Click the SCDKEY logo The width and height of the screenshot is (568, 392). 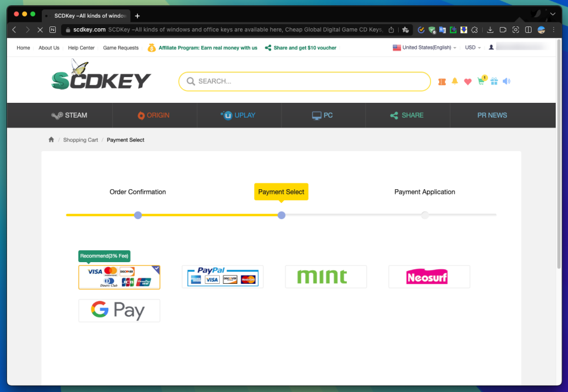pyautogui.click(x=101, y=75)
